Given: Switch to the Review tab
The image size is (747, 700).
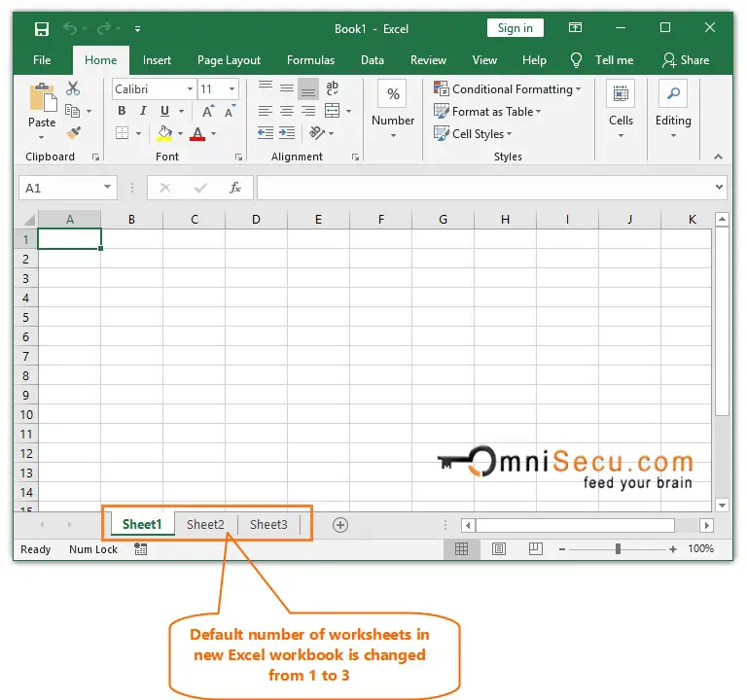Looking at the screenshot, I should (428, 60).
